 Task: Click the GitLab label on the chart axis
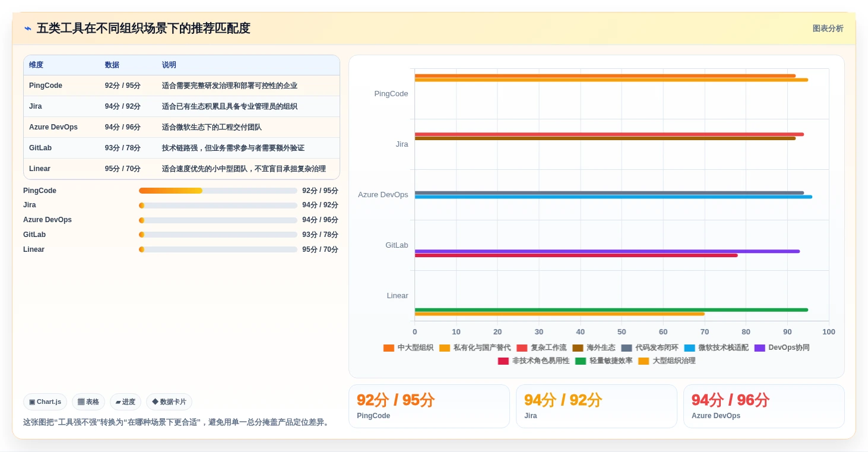[x=397, y=245]
